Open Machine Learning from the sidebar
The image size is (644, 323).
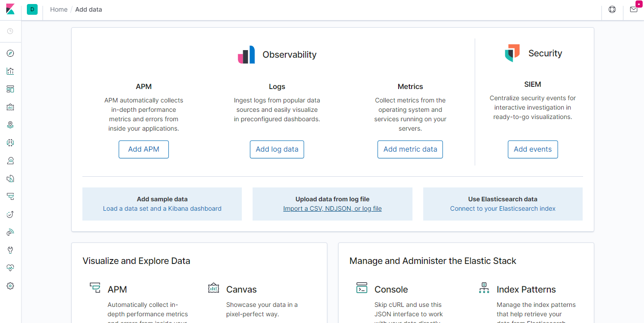pyautogui.click(x=10, y=143)
